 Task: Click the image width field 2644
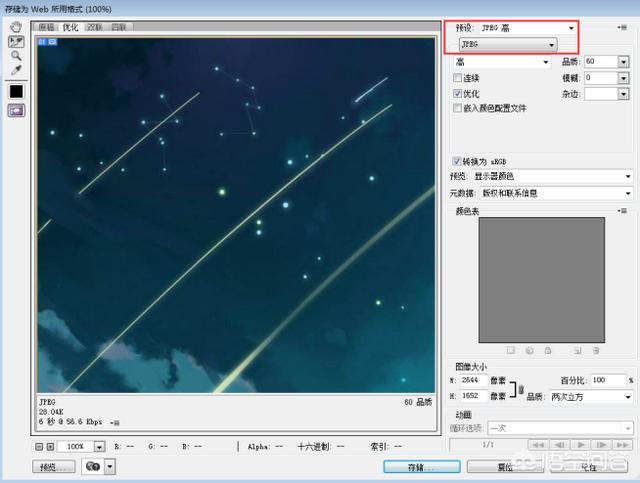[x=474, y=380]
